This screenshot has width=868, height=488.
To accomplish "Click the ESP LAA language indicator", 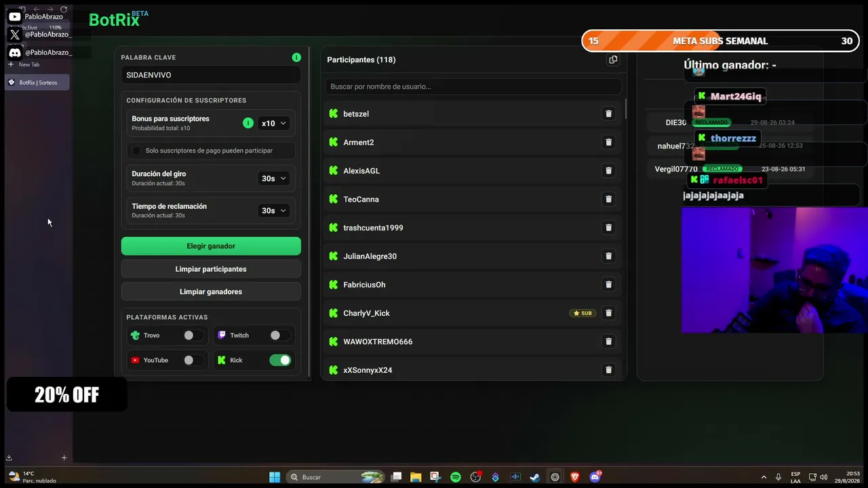I will coord(795,477).
